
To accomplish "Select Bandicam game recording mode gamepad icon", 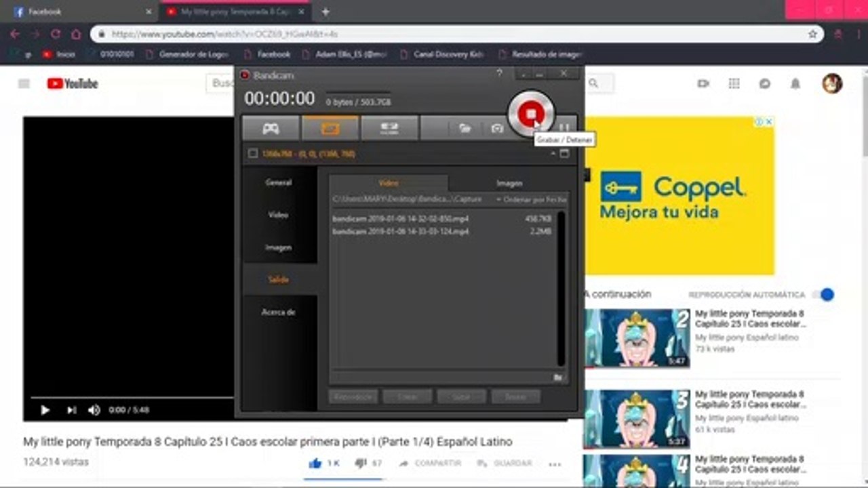I will coord(271,128).
